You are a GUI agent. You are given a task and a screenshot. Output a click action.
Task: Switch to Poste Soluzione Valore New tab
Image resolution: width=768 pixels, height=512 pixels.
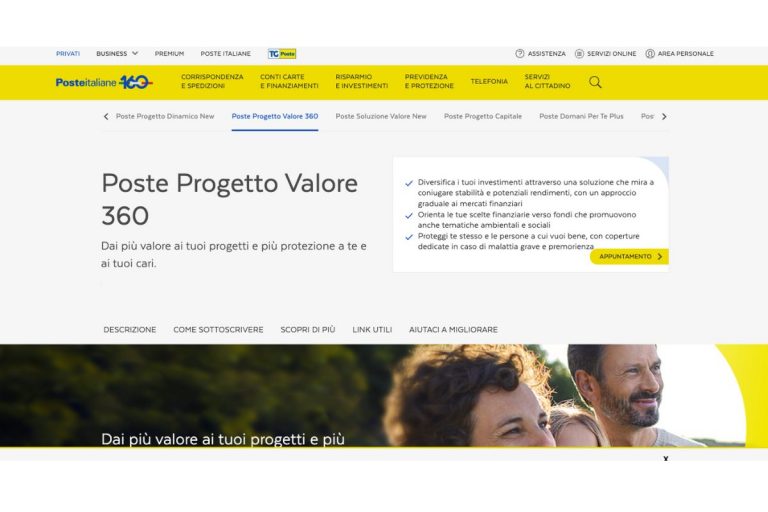381,116
